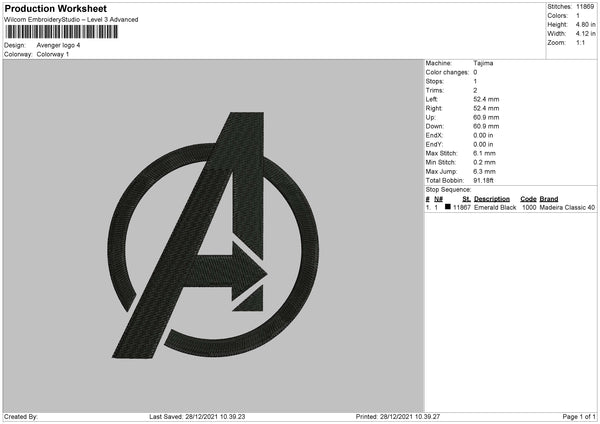
Task: Click the thread code 1000
Action: tap(529, 207)
